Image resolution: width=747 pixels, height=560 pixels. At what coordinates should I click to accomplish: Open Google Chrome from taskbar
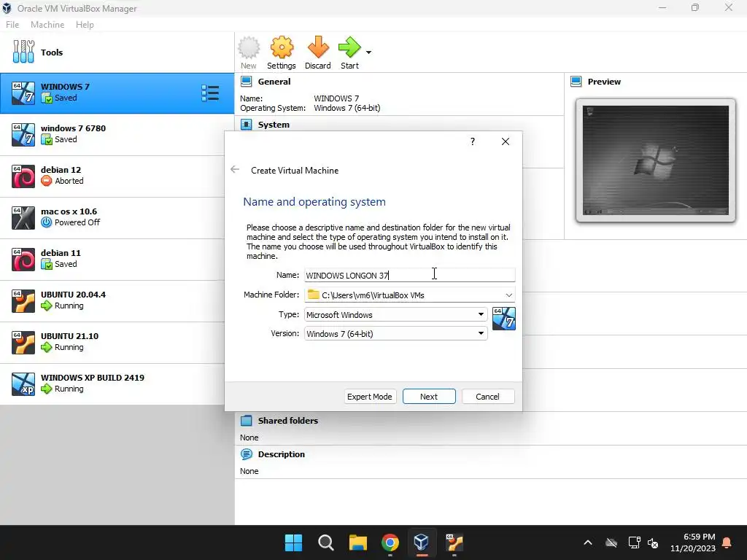tap(390, 542)
